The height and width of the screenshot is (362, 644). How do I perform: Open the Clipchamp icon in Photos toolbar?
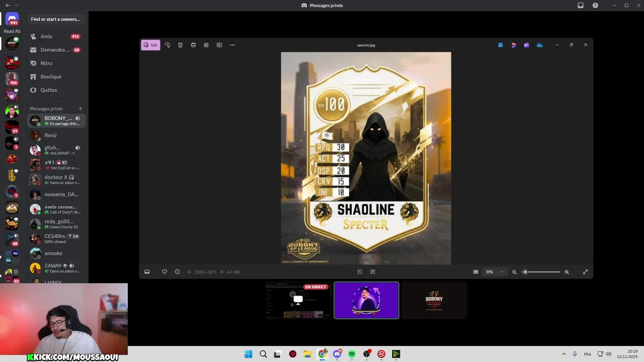527,45
